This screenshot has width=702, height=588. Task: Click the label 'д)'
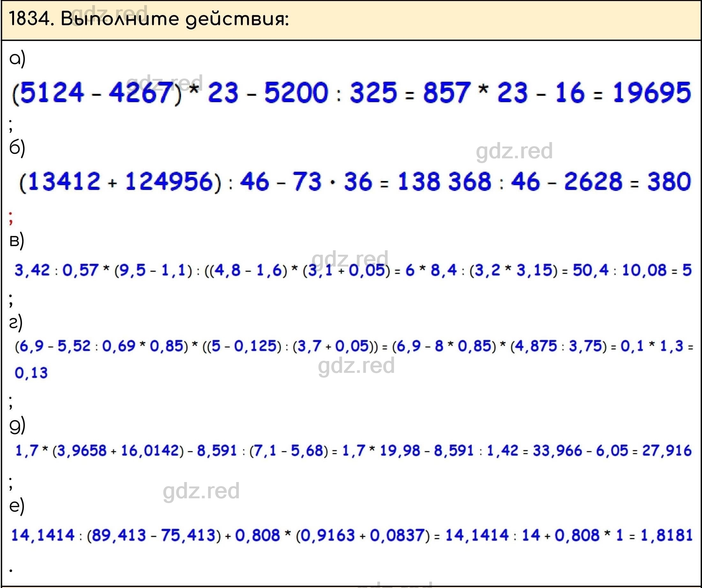click(x=17, y=425)
